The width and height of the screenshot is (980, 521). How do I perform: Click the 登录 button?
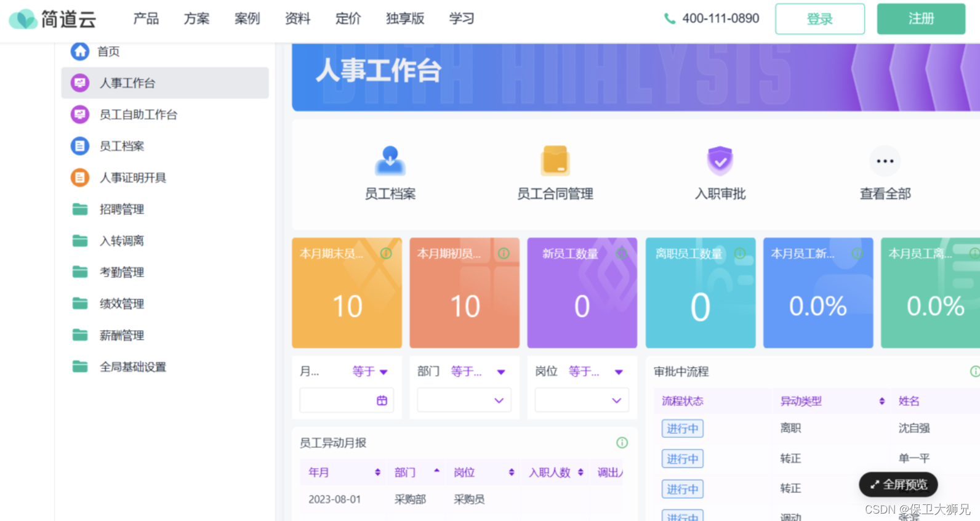tap(819, 19)
